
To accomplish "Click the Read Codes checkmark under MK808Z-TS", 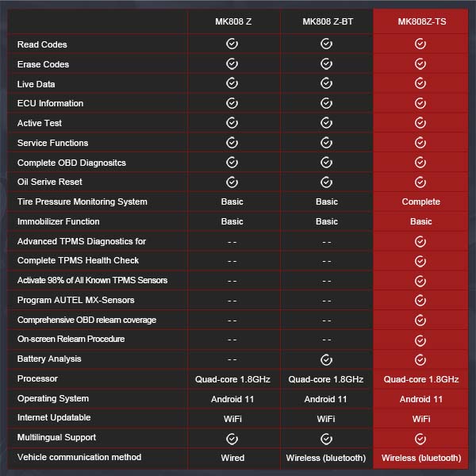I will [x=420, y=44].
